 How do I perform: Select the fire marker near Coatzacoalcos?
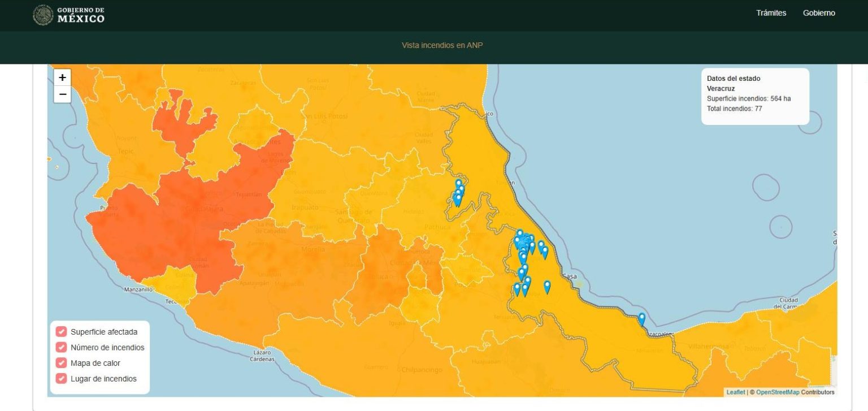click(x=641, y=319)
